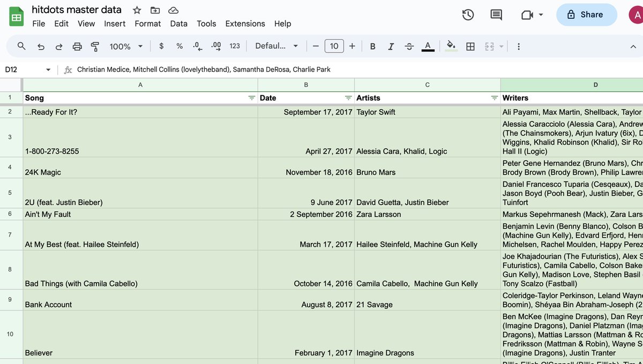643x364 pixels.
Task: Open the comments icon
Action: [496, 15]
